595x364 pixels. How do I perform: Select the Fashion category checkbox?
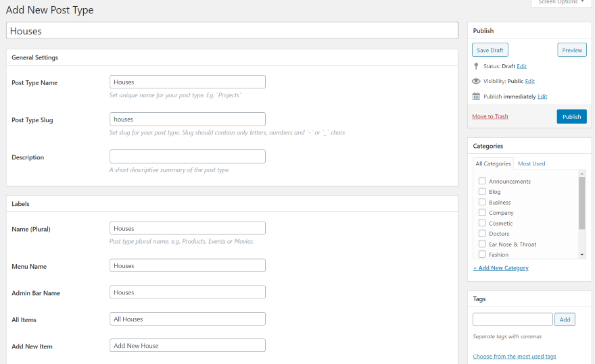click(482, 254)
